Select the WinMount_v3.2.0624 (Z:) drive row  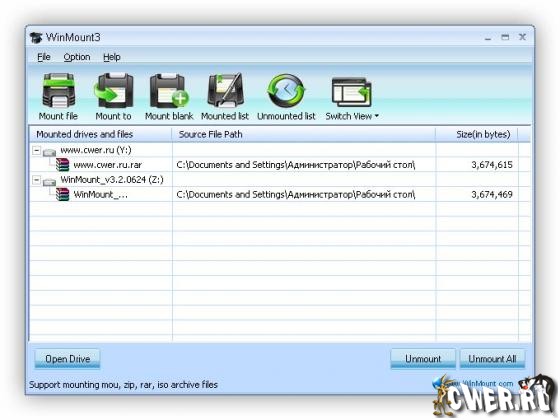(112, 180)
